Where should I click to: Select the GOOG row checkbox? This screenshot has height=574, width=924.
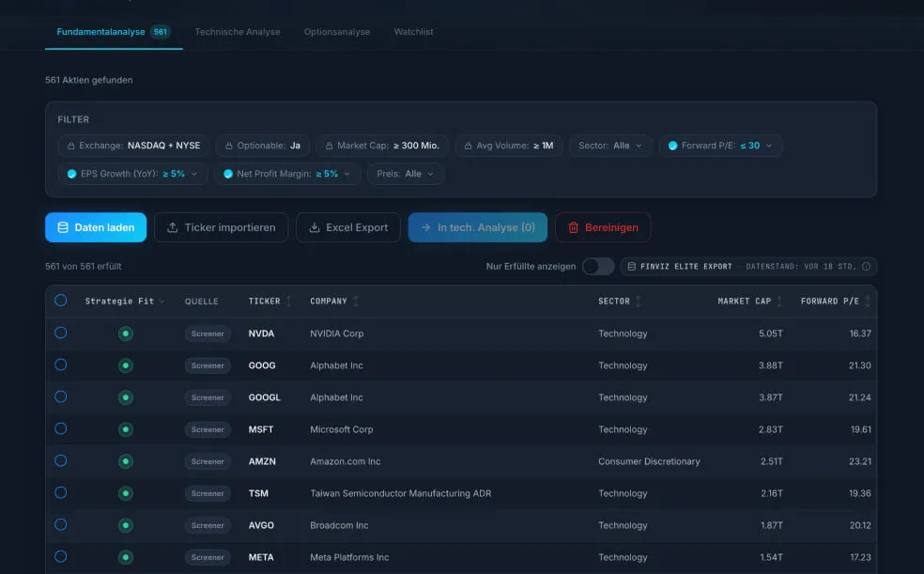coord(61,365)
